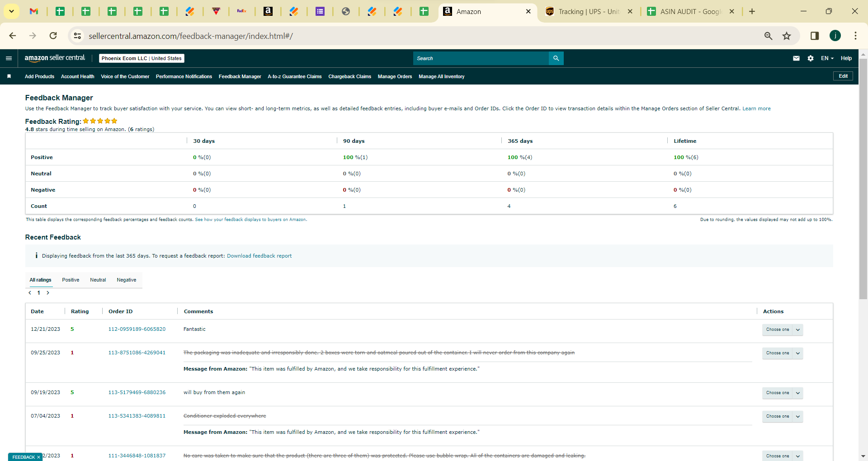Open A-to-z Guarantee Claims
This screenshot has width=868, height=461.
pyautogui.click(x=295, y=76)
